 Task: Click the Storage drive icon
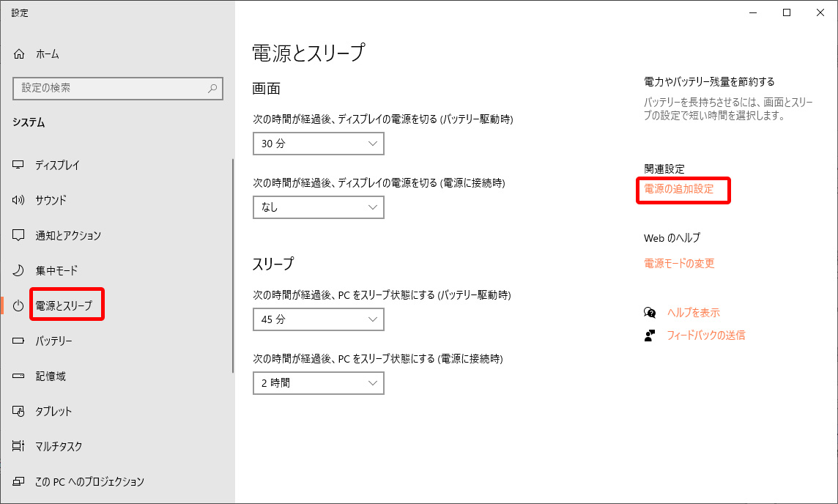19,376
